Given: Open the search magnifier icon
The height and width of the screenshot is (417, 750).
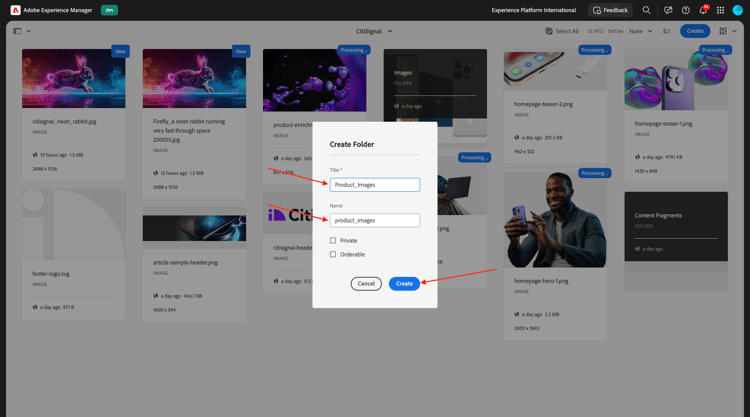Looking at the screenshot, I should coord(646,10).
